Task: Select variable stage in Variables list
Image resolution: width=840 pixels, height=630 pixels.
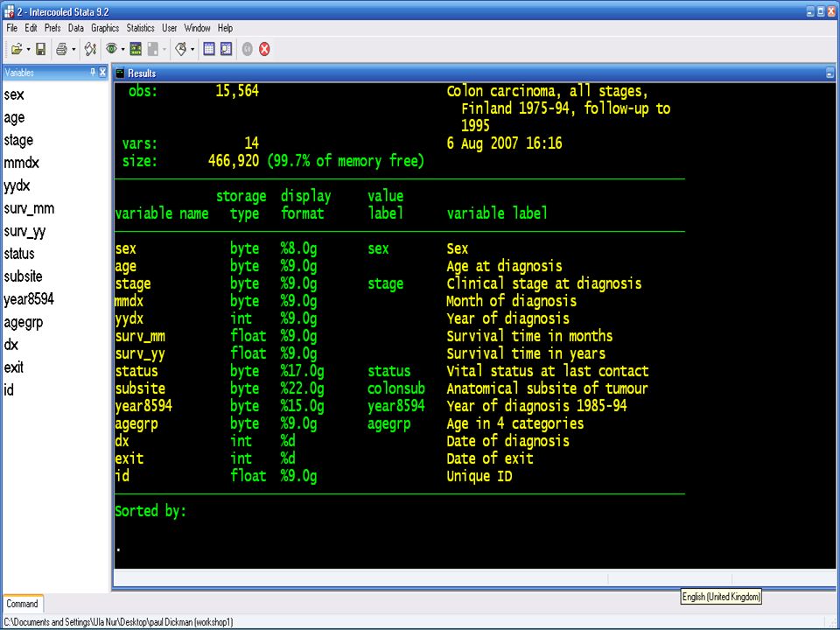Action: tap(18, 140)
